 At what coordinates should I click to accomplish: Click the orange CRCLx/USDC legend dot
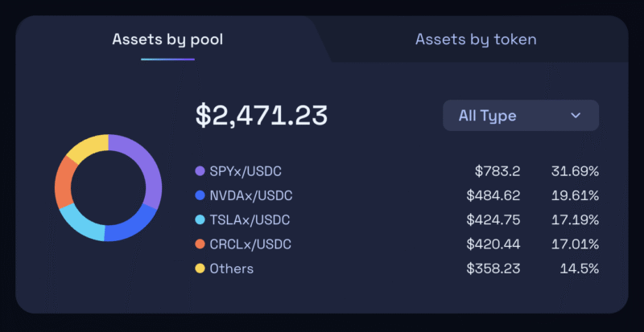(200, 244)
